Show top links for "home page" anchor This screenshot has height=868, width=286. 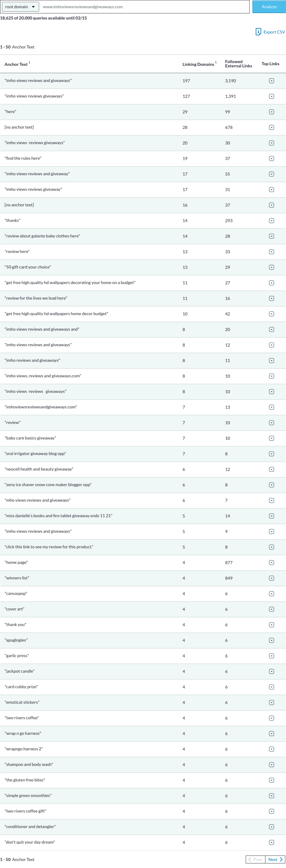(x=271, y=563)
